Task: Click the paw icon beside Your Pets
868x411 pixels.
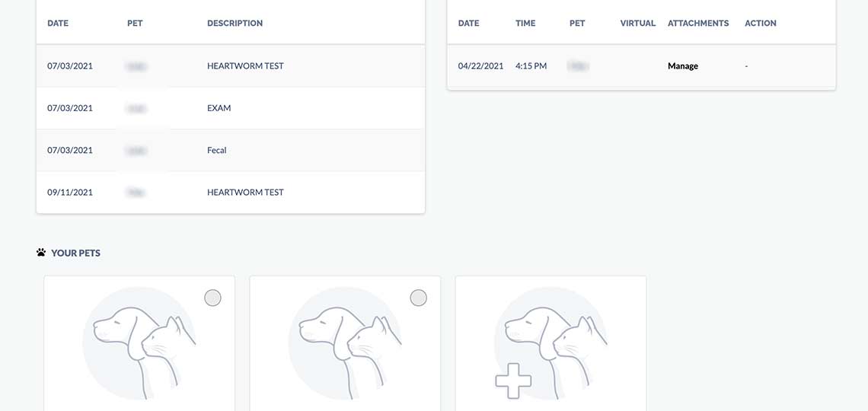Action: (41, 253)
